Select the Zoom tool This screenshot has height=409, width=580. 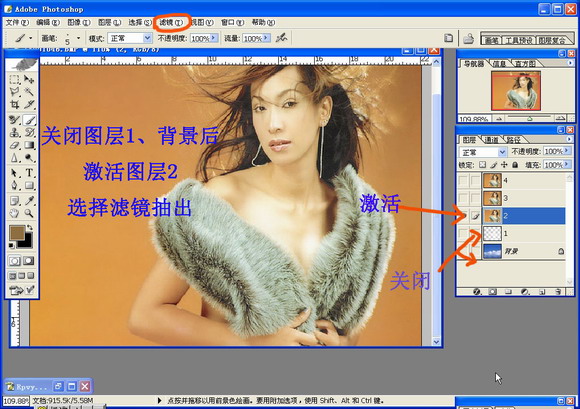pyautogui.click(x=29, y=213)
